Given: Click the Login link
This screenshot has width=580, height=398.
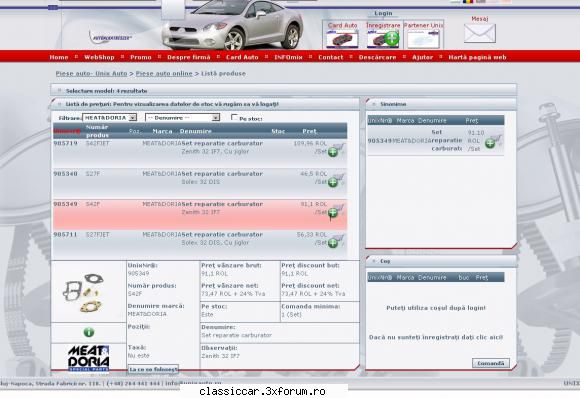Looking at the screenshot, I should tap(383, 13).
